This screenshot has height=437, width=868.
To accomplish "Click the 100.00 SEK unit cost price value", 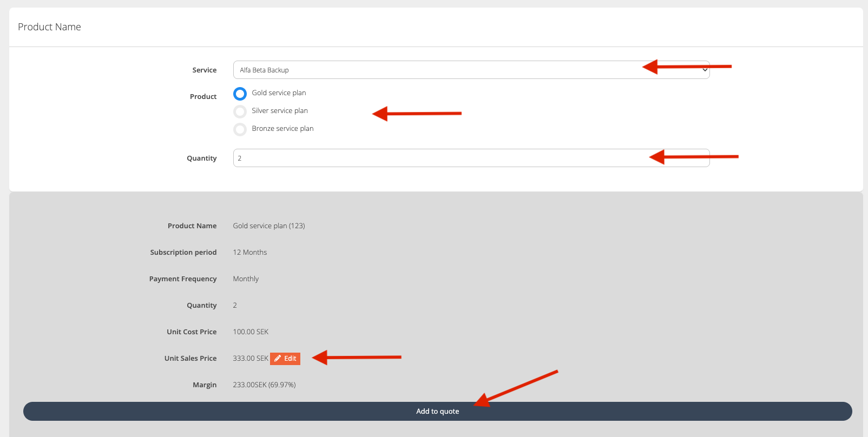I will (251, 332).
